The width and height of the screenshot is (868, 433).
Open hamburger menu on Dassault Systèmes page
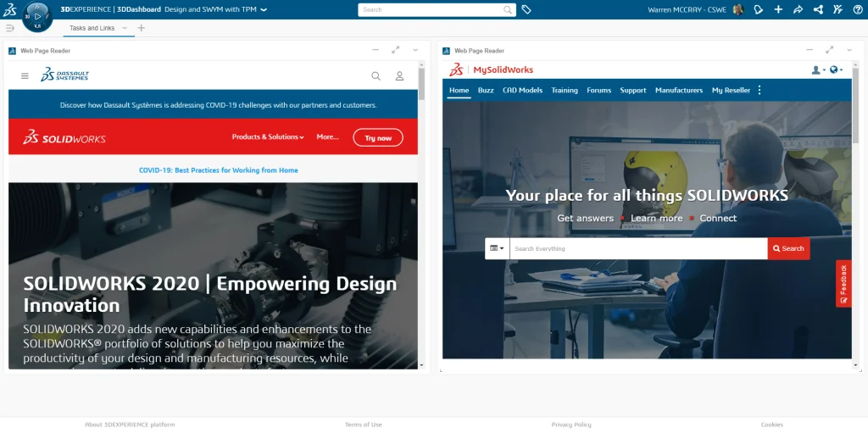click(x=25, y=76)
